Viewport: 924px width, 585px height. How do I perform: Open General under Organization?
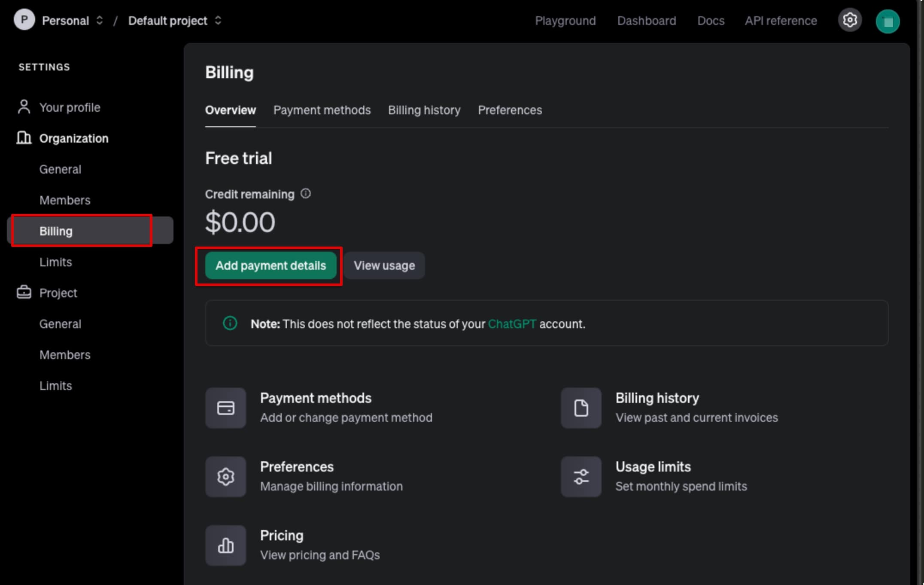(x=60, y=169)
